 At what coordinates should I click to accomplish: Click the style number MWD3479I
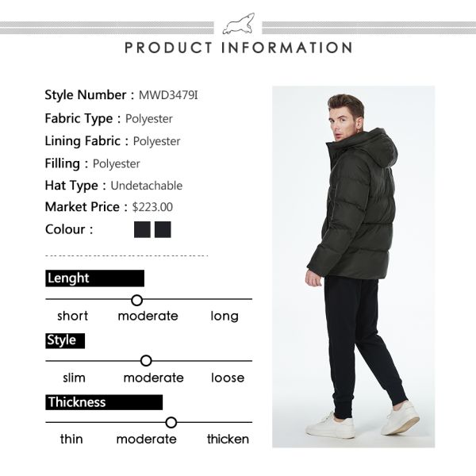click(168, 95)
